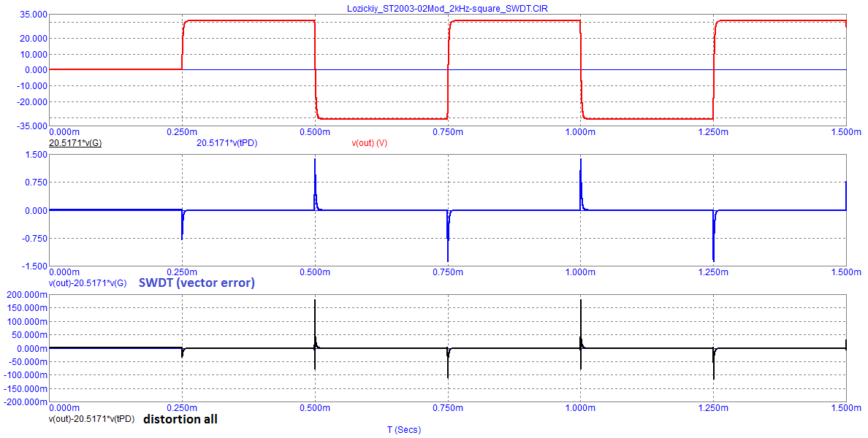
Task: Click the 20.000 y-axis value of top plot
Action: 33,39
